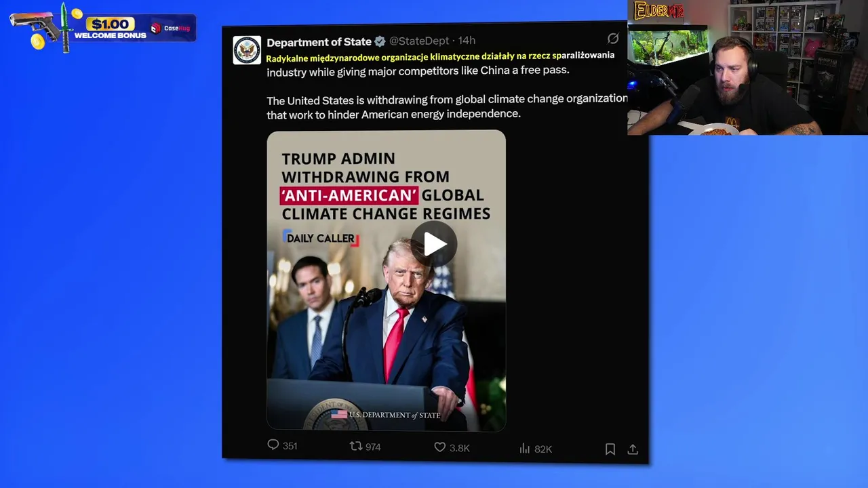Click the video headline text thumbnail

coord(386,186)
